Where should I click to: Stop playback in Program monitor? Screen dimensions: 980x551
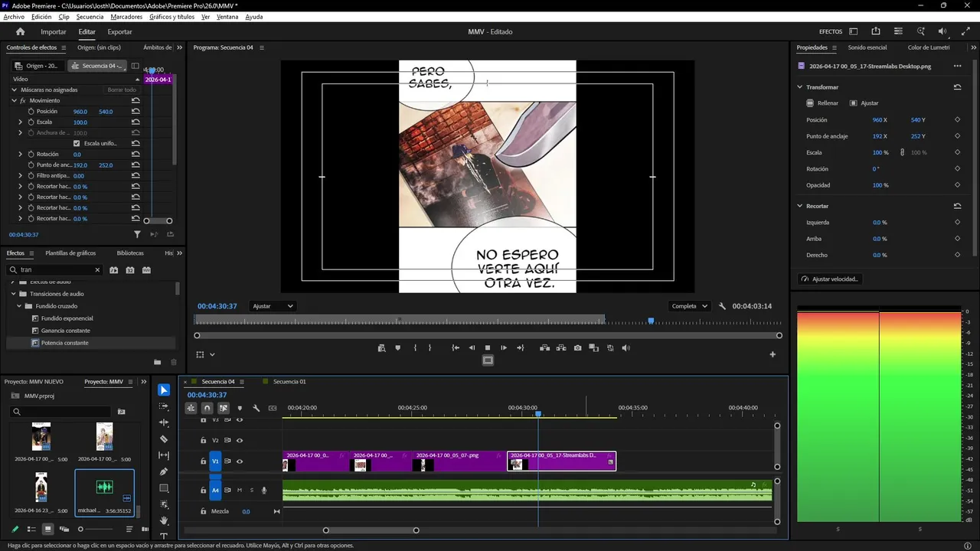pos(488,348)
